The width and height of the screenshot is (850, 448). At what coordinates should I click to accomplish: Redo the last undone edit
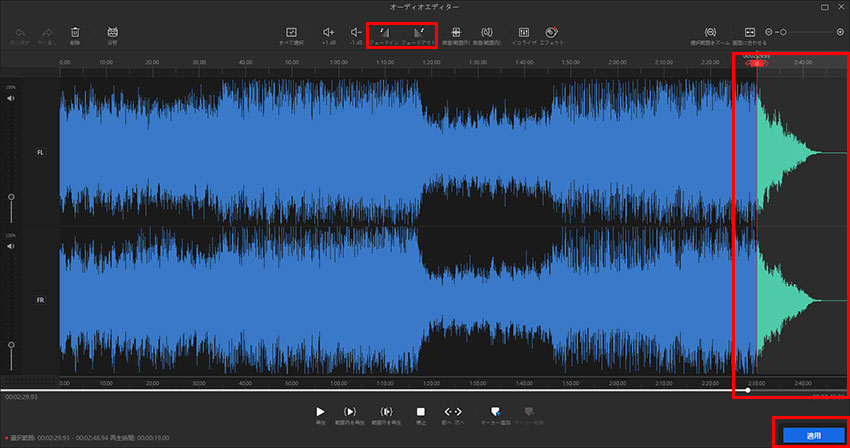(47, 36)
